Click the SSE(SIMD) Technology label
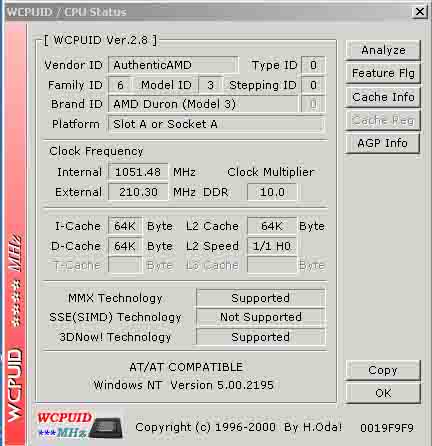 [115, 317]
